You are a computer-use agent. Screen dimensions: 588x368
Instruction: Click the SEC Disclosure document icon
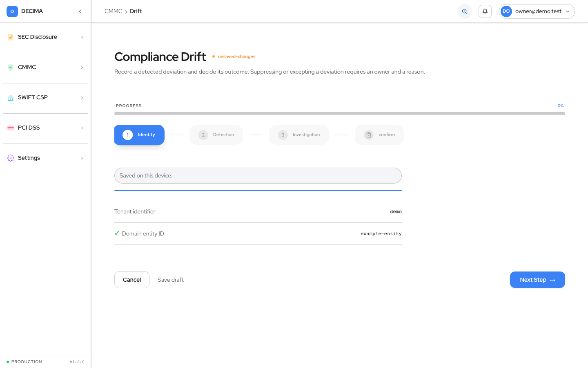11,37
